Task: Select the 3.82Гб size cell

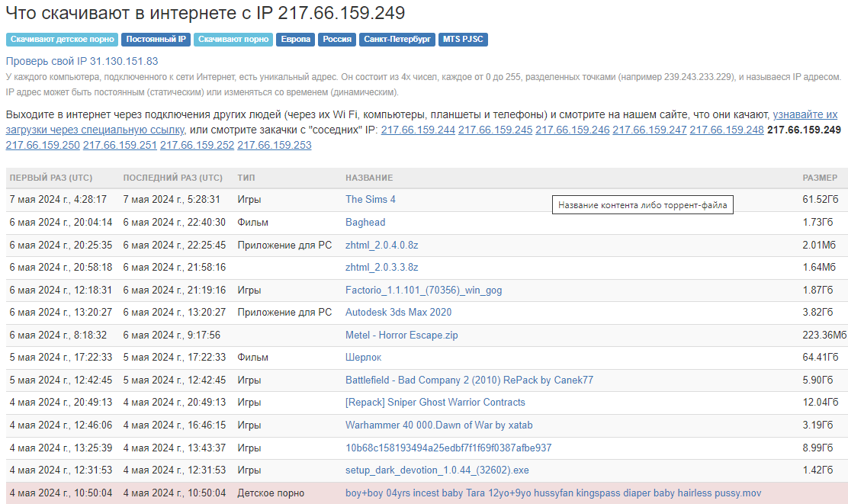Action: point(817,312)
